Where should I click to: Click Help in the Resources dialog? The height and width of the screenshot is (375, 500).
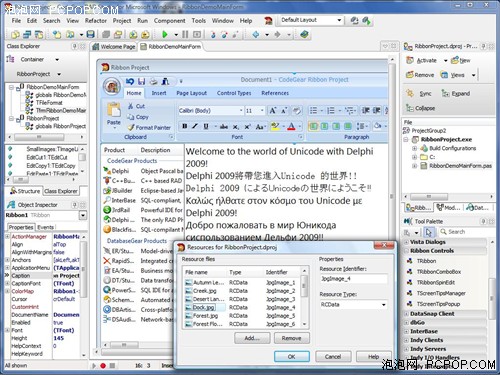point(373,357)
